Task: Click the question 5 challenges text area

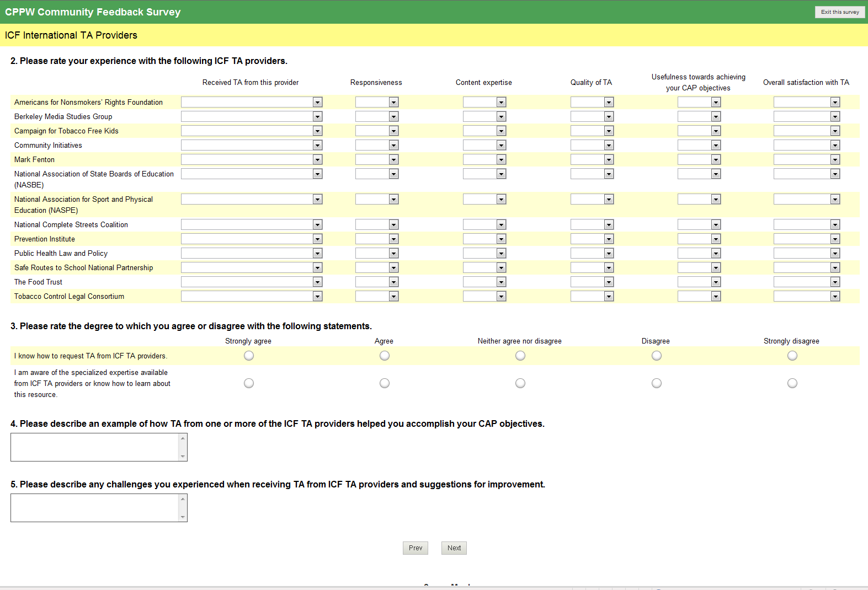Action: (x=95, y=508)
